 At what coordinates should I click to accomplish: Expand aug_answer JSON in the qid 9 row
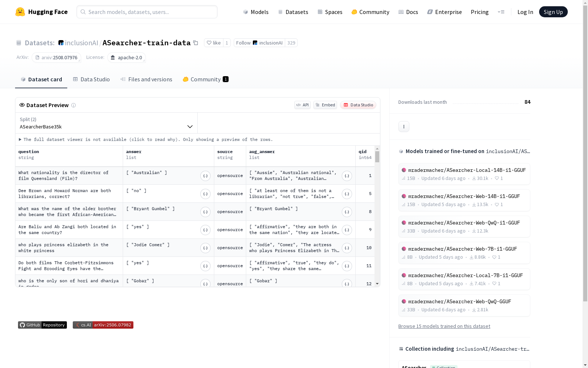coord(347,230)
